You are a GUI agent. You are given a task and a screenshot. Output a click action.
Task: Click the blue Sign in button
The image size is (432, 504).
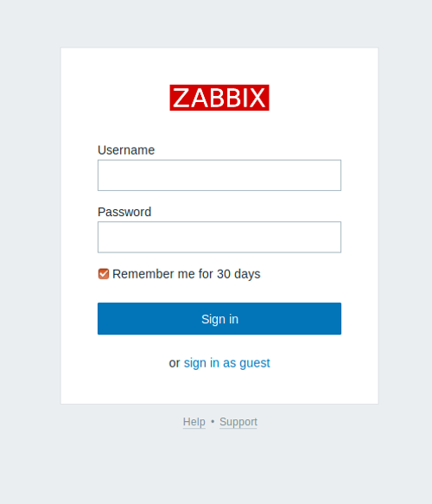tap(219, 318)
